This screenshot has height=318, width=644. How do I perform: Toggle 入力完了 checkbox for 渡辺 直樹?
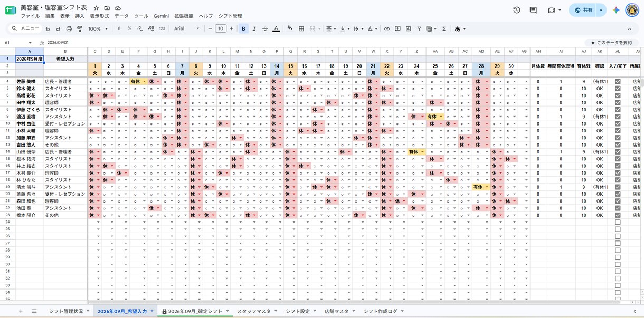pos(618,117)
